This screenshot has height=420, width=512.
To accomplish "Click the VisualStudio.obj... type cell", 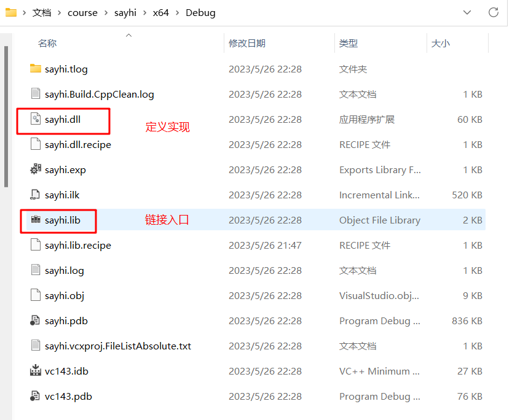I will tap(379, 295).
